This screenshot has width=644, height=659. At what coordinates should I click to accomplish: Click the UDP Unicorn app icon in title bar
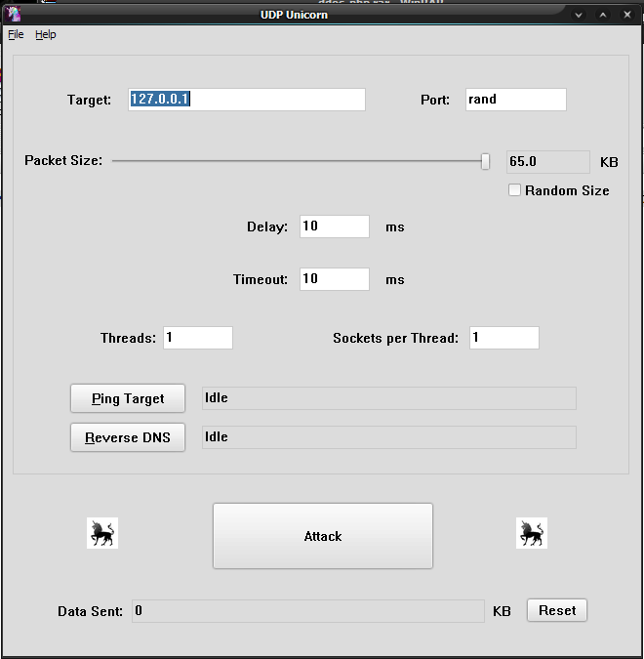(14, 16)
